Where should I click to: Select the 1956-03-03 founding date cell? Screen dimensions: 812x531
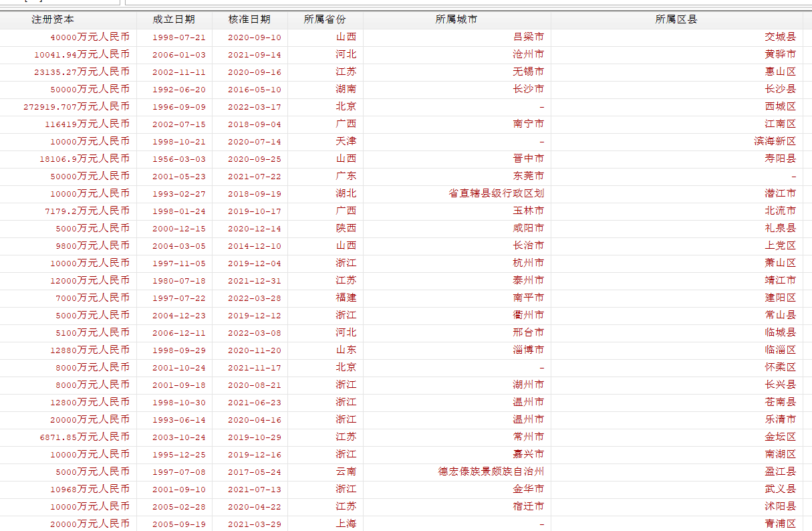pos(180,158)
